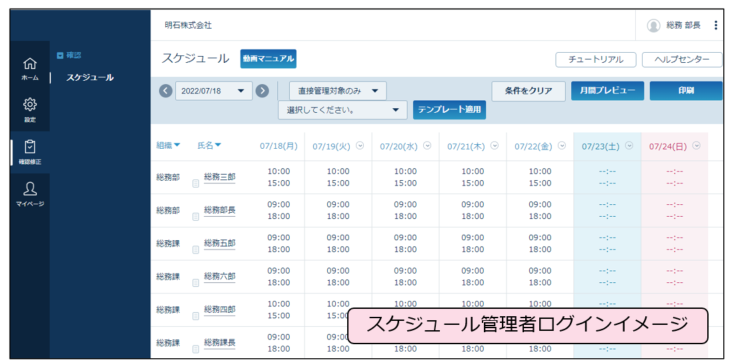Click the note icon beside 総務四郎

pos(196,316)
